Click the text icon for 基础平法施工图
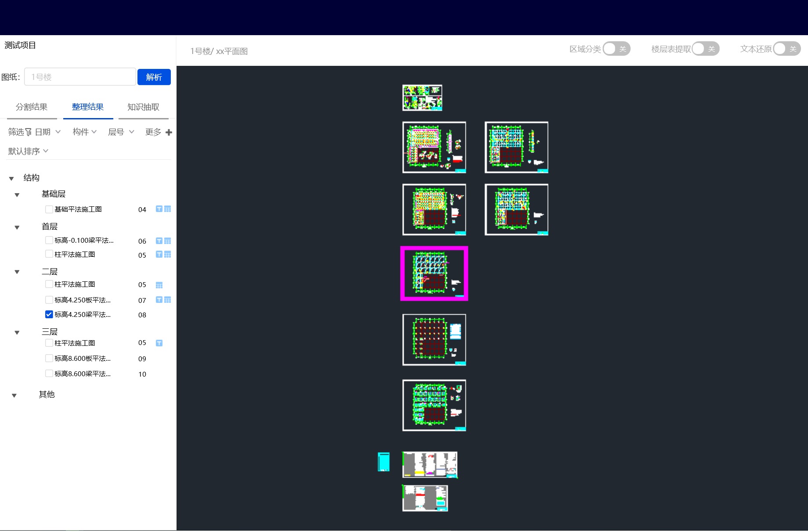This screenshot has height=532, width=808. tap(159, 209)
